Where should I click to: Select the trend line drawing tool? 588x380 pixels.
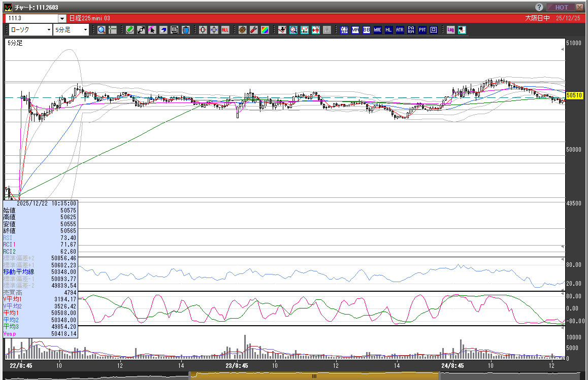[141, 30]
